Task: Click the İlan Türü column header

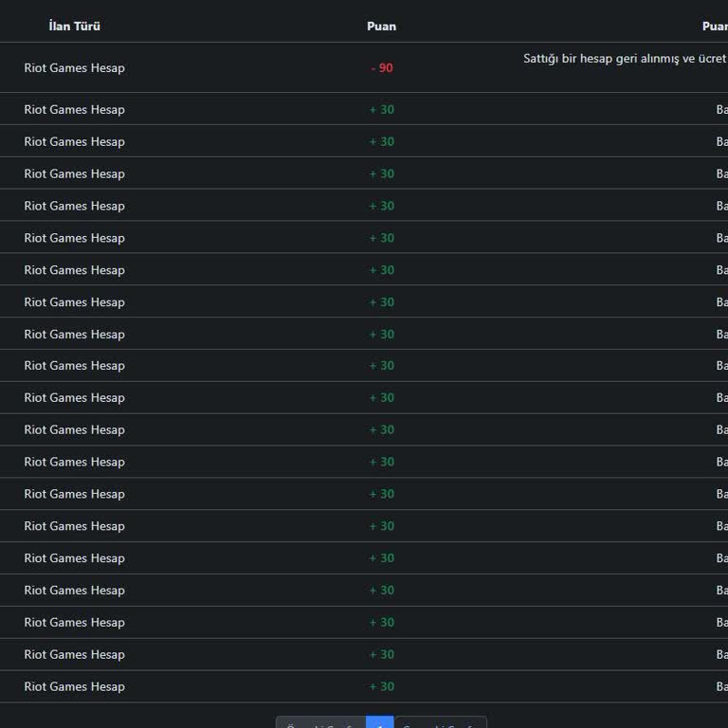Action: tap(74, 27)
